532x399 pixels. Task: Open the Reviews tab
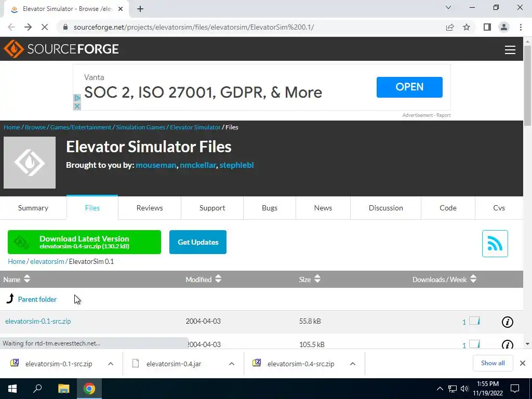click(150, 208)
